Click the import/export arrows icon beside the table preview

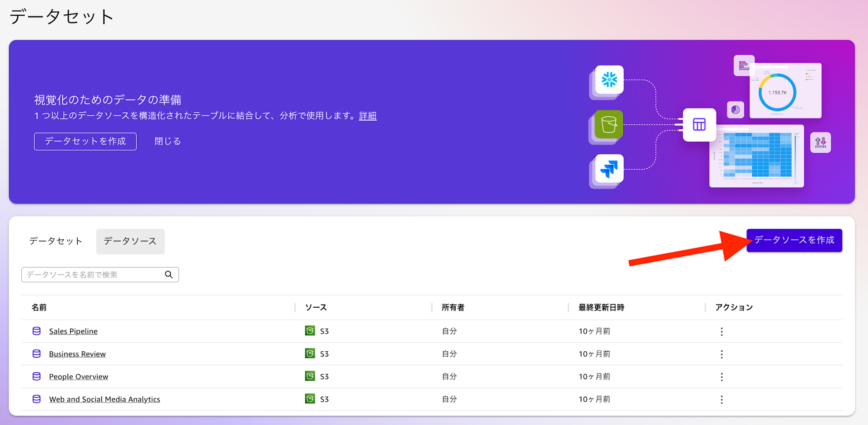coord(820,142)
